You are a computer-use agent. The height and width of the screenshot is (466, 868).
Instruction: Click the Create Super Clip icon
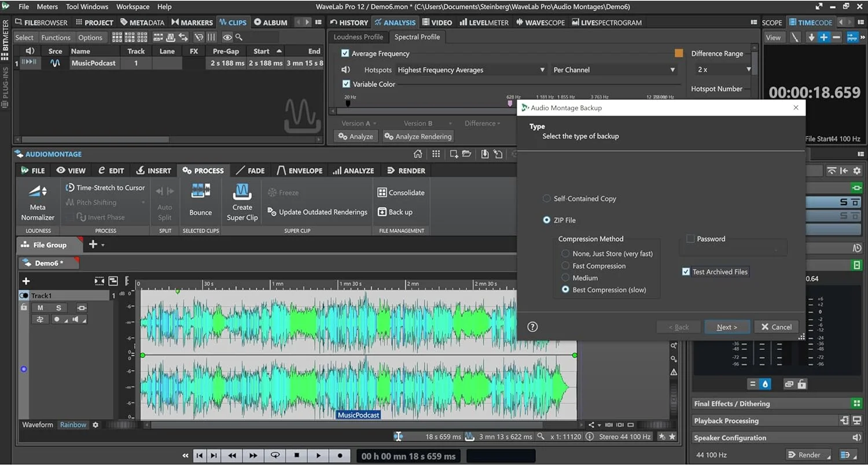pos(242,191)
